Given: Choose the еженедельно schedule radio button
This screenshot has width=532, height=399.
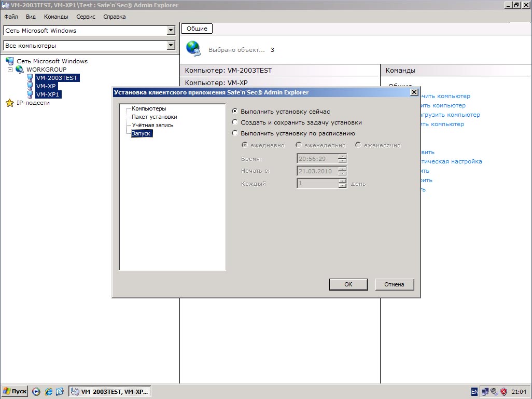Looking at the screenshot, I should pos(298,145).
